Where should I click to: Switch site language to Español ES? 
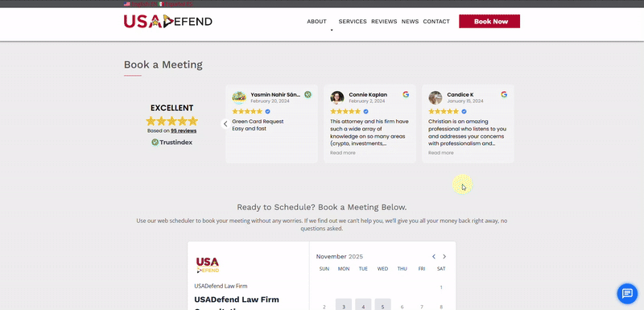[x=176, y=4]
